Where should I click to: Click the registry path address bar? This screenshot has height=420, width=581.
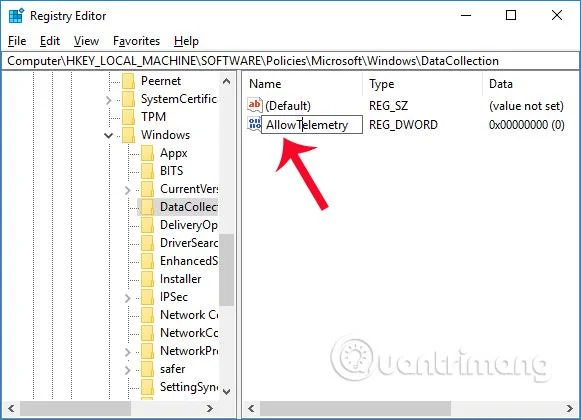tap(290, 61)
